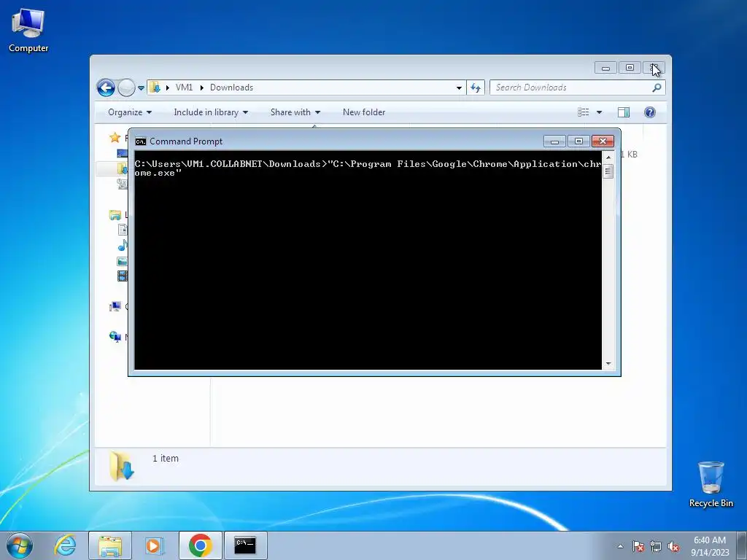Select the Videos library icon in the sidebar
Image resolution: width=747 pixels, height=560 pixels.
(123, 276)
